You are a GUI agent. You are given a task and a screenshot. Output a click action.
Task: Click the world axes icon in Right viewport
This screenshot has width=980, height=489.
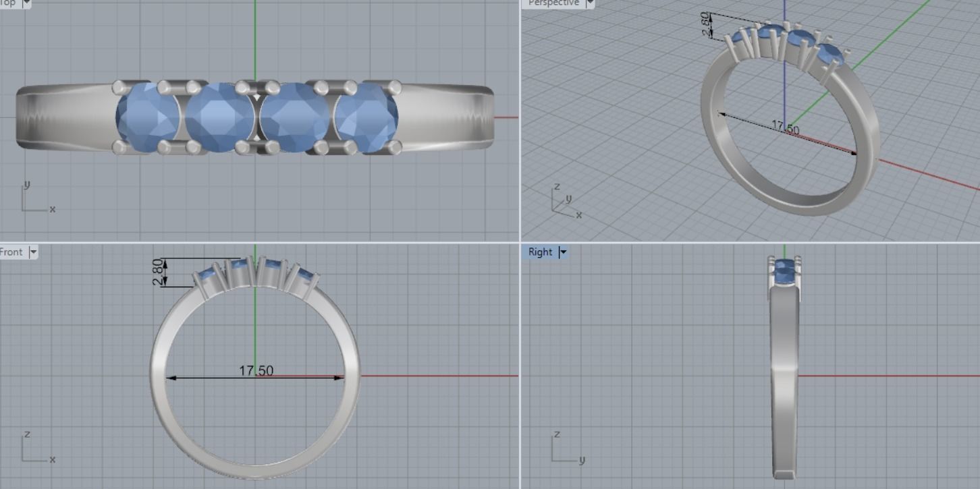pos(568,447)
